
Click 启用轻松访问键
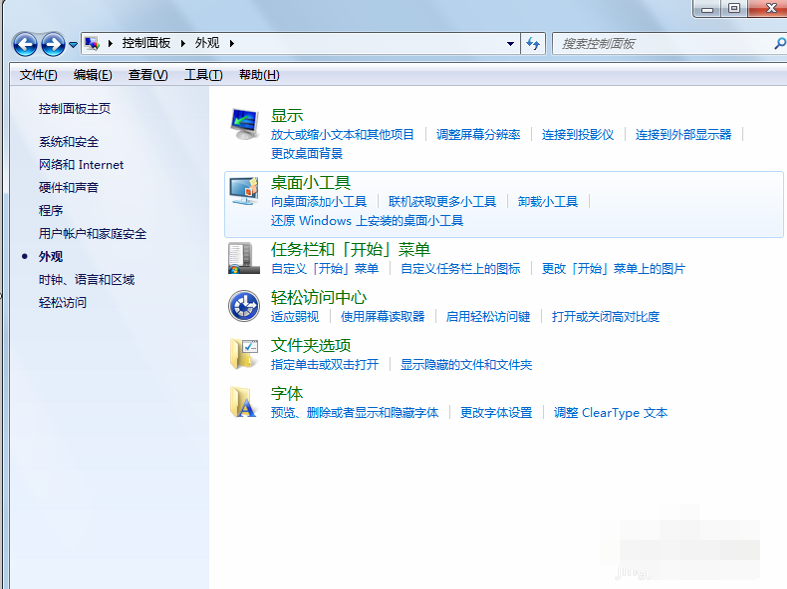[x=488, y=317]
